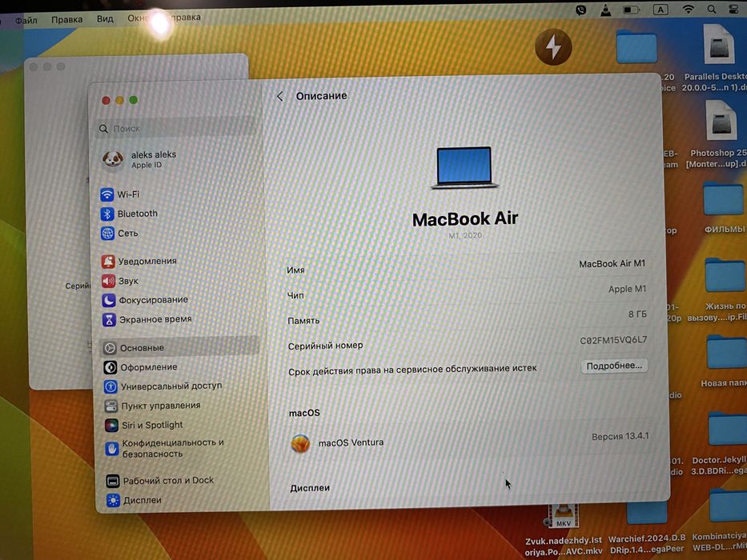747x560 pixels.
Task: Click serial number C02FM15VQ6L7
Action: click(613, 340)
